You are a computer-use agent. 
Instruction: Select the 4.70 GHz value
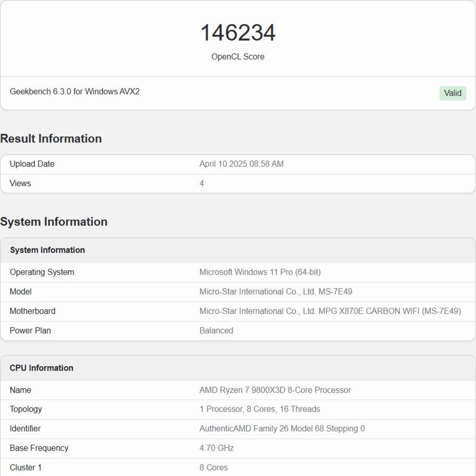[x=217, y=448]
